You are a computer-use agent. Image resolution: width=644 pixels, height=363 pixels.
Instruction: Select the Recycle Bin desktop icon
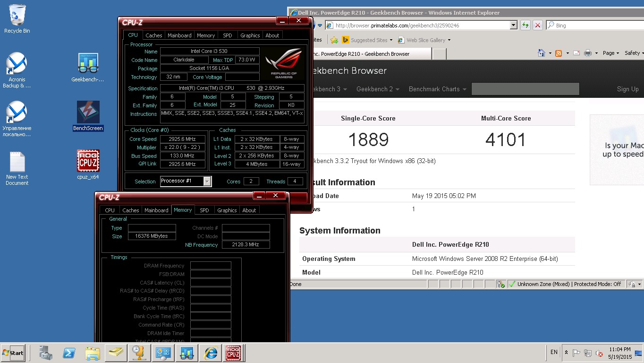click(x=17, y=19)
